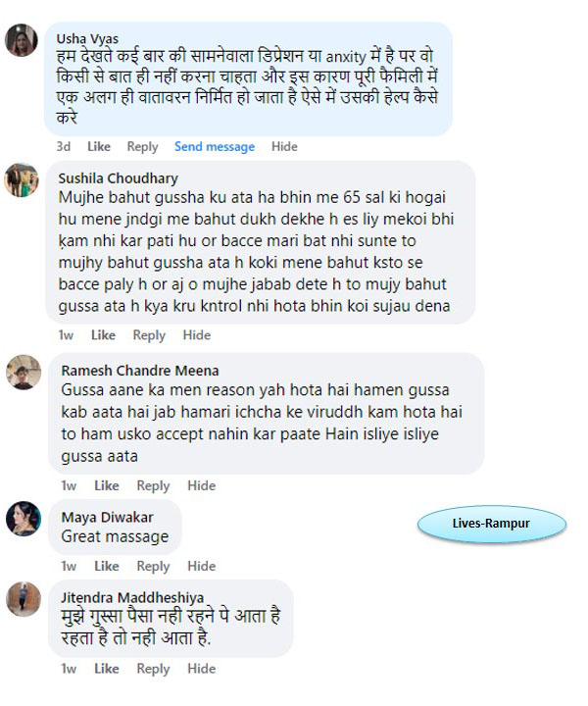Hide Jitendra Maddheshiya's comment
The height and width of the screenshot is (706, 588).
pos(202,669)
